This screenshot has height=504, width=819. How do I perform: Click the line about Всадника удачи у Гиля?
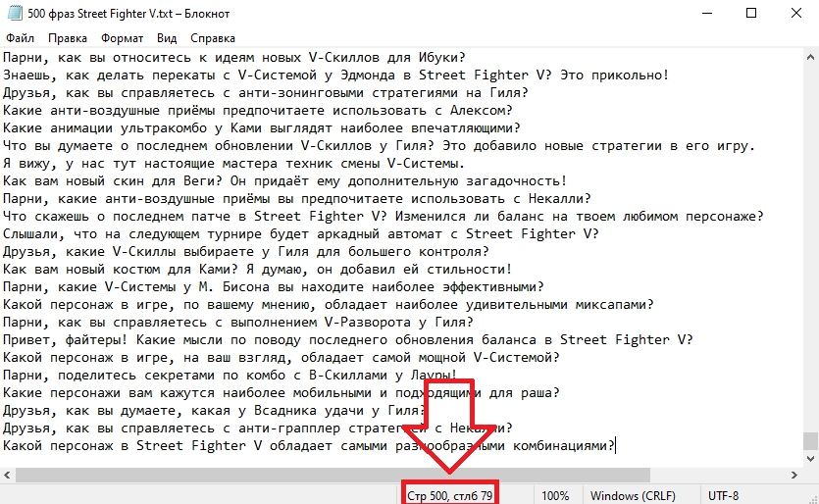pyautogui.click(x=215, y=411)
